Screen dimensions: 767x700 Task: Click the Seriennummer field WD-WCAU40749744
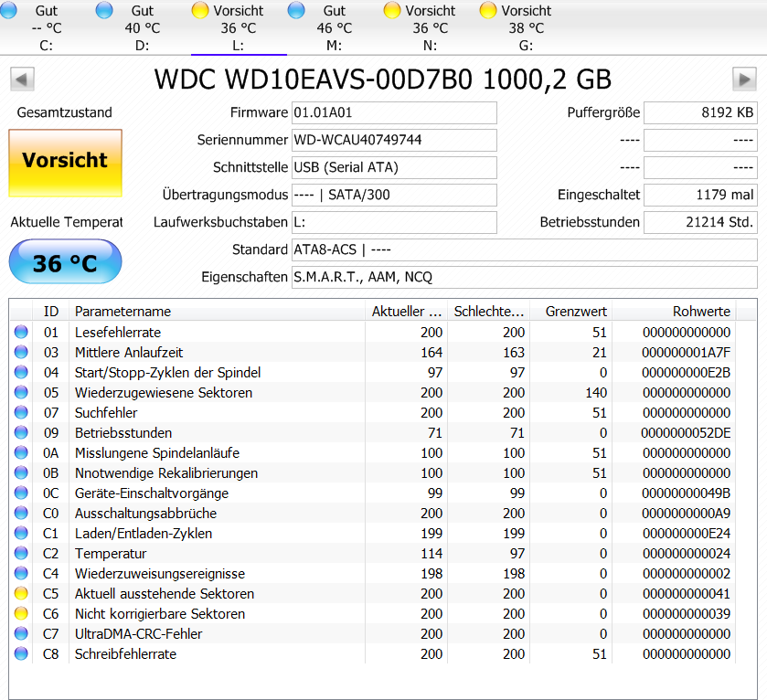click(x=394, y=141)
